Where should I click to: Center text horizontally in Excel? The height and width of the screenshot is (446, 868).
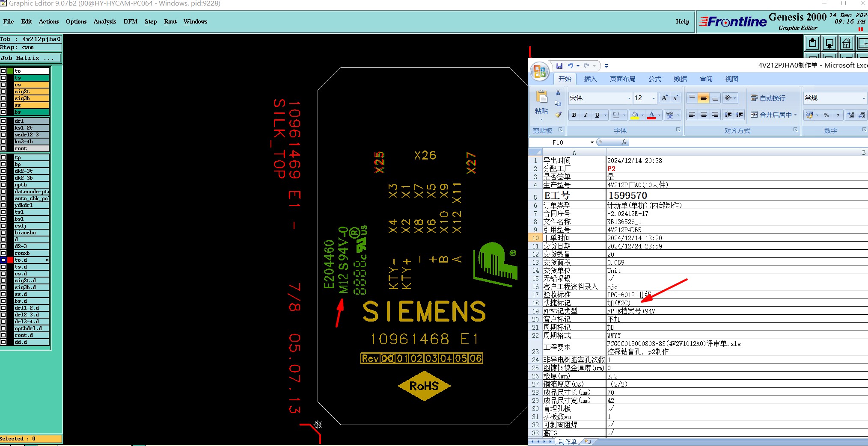[x=703, y=115]
